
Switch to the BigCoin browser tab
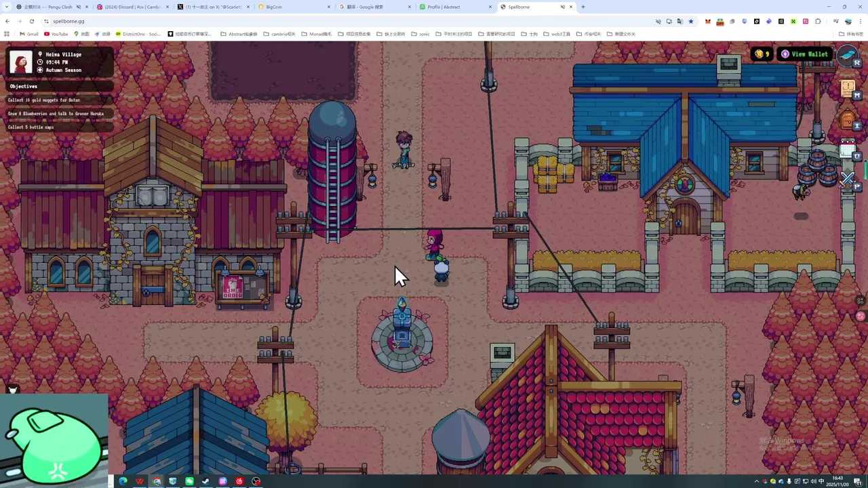(294, 7)
